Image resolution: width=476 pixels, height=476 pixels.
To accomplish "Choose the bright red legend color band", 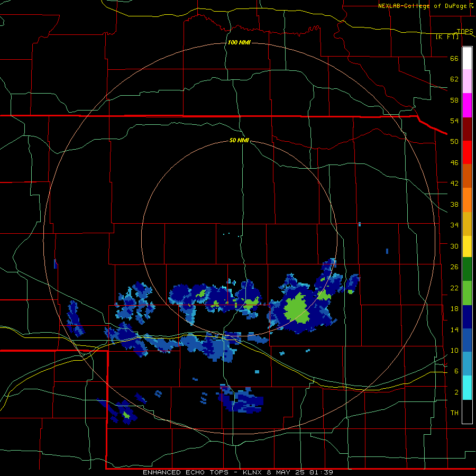I will (x=467, y=152).
